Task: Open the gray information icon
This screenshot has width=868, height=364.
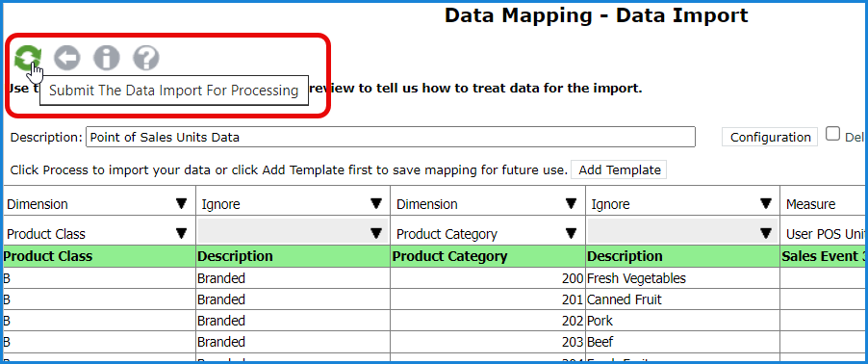Action: pos(106,58)
